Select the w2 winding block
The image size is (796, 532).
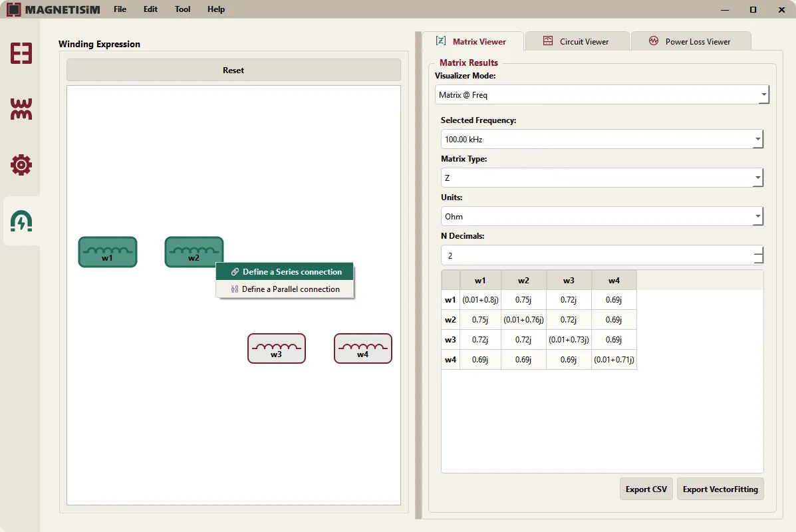click(194, 252)
